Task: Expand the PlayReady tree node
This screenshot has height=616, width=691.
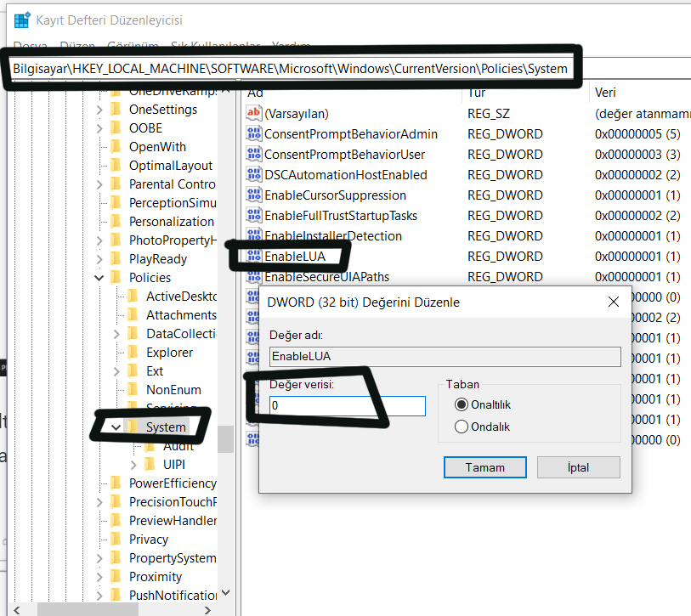Action: coord(99,259)
